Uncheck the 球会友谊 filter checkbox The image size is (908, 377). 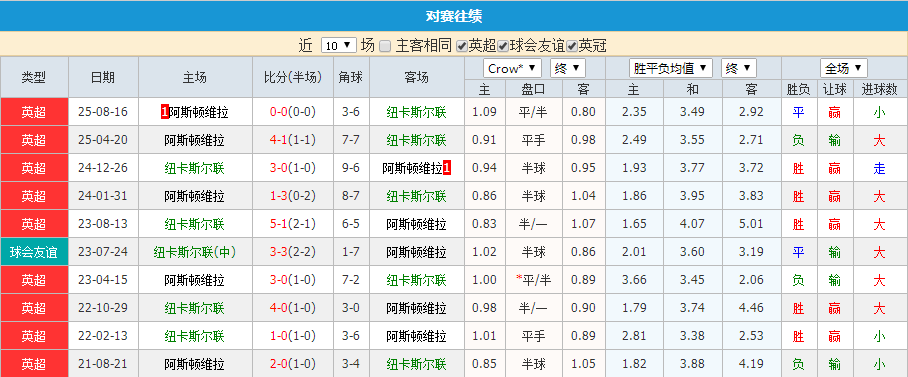[503, 46]
